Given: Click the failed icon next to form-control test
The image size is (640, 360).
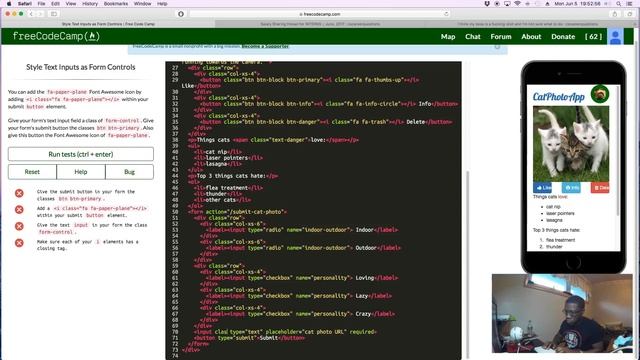Looking at the screenshot, I should (19, 226).
